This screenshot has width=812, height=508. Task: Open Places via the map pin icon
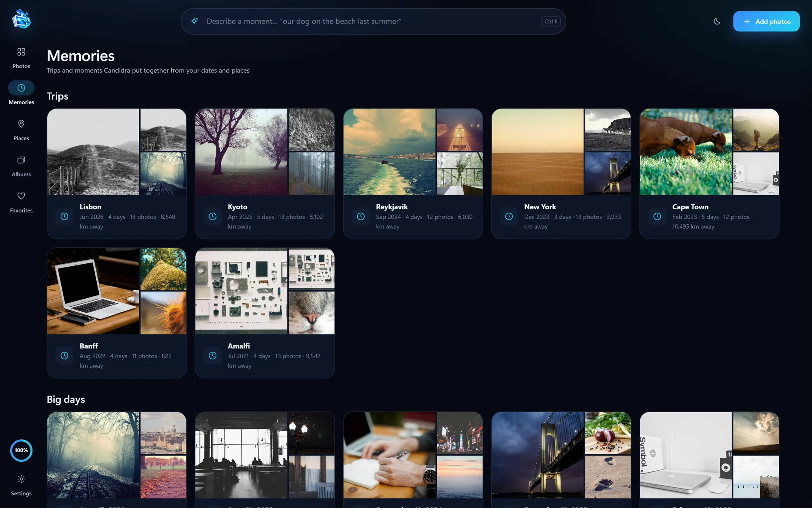point(21,124)
